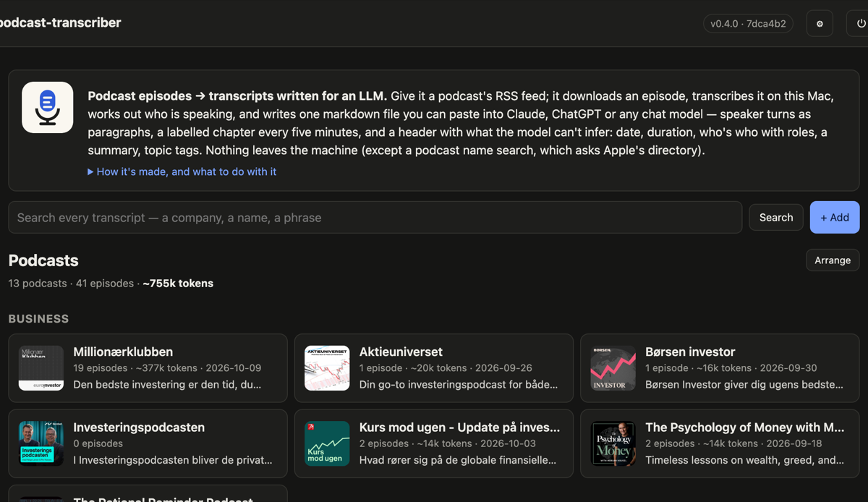
Task: Expand 'How it's made, and what to do with it'
Action: pos(182,171)
